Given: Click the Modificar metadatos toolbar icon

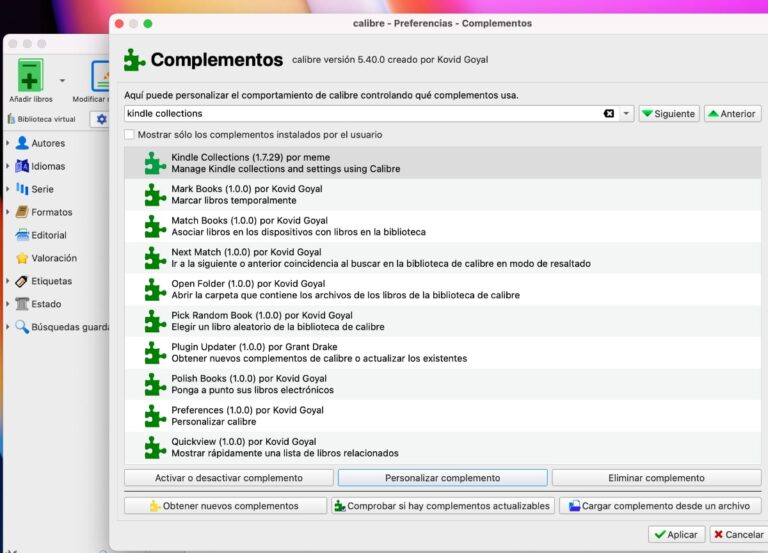Looking at the screenshot, I should [x=100, y=75].
